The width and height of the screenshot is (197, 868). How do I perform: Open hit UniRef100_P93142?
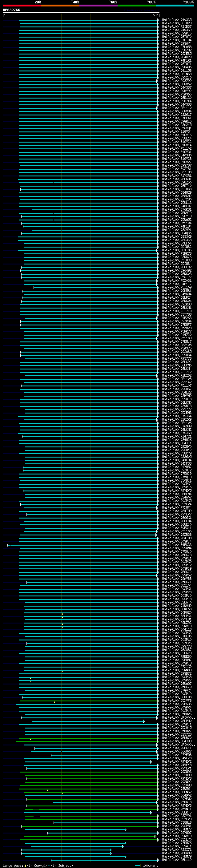tap(176, 382)
